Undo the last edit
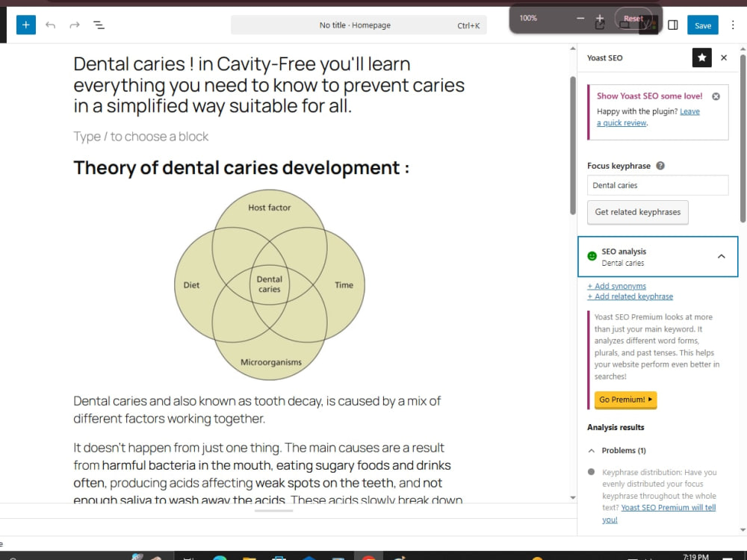 click(51, 25)
